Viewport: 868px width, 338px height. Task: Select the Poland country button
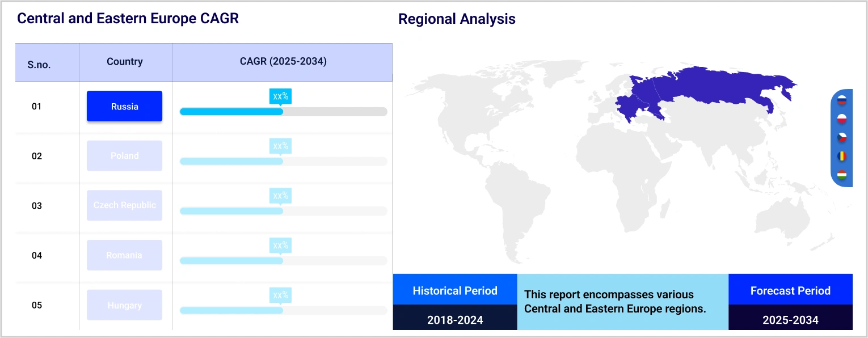[124, 156]
